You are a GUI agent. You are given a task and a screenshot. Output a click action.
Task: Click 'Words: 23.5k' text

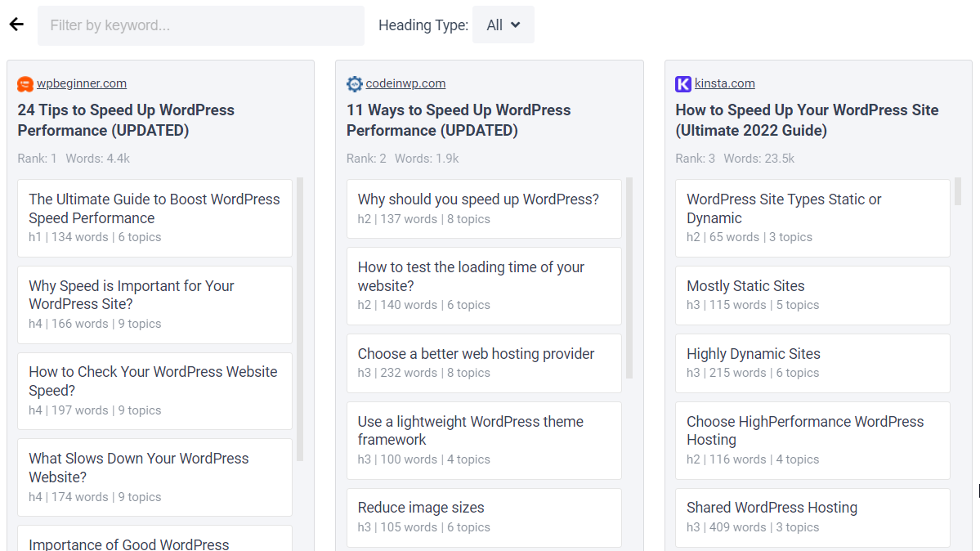tap(759, 159)
